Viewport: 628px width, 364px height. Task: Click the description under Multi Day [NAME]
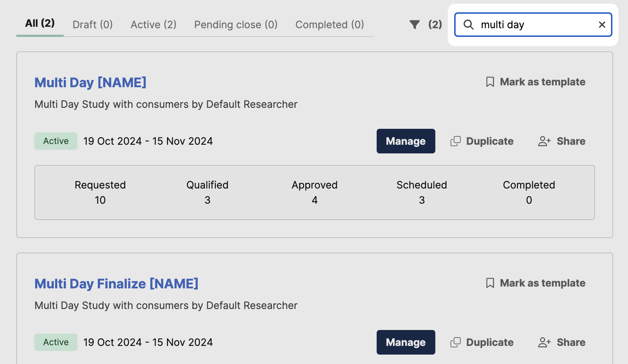[166, 104]
